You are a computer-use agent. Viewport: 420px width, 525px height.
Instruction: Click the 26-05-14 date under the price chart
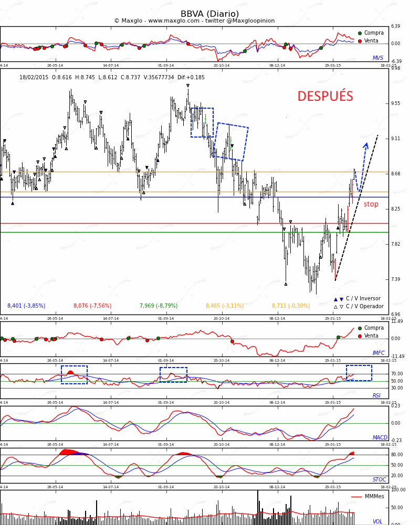click(x=55, y=319)
